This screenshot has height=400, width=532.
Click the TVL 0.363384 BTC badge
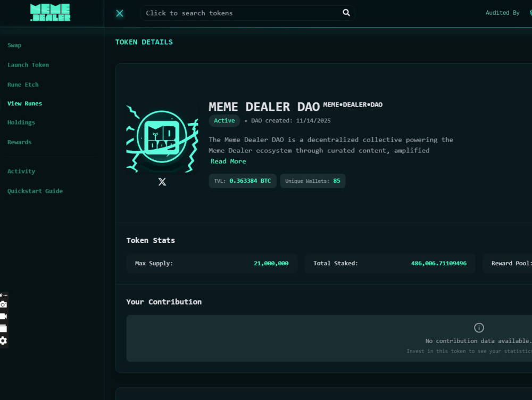(x=243, y=181)
